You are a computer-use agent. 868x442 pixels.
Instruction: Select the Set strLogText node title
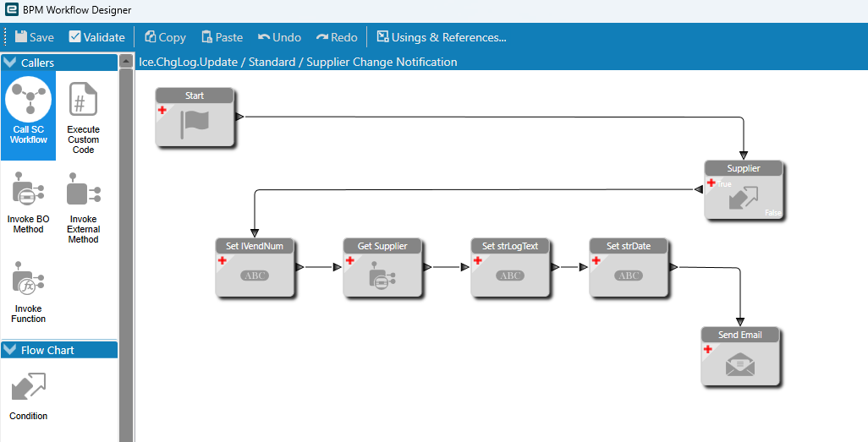[510, 246]
